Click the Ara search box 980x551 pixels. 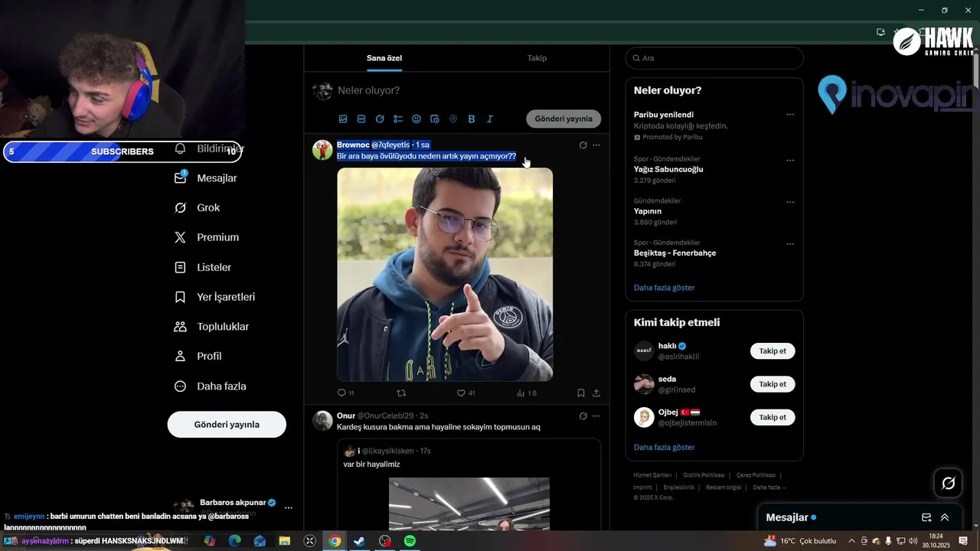tap(714, 58)
